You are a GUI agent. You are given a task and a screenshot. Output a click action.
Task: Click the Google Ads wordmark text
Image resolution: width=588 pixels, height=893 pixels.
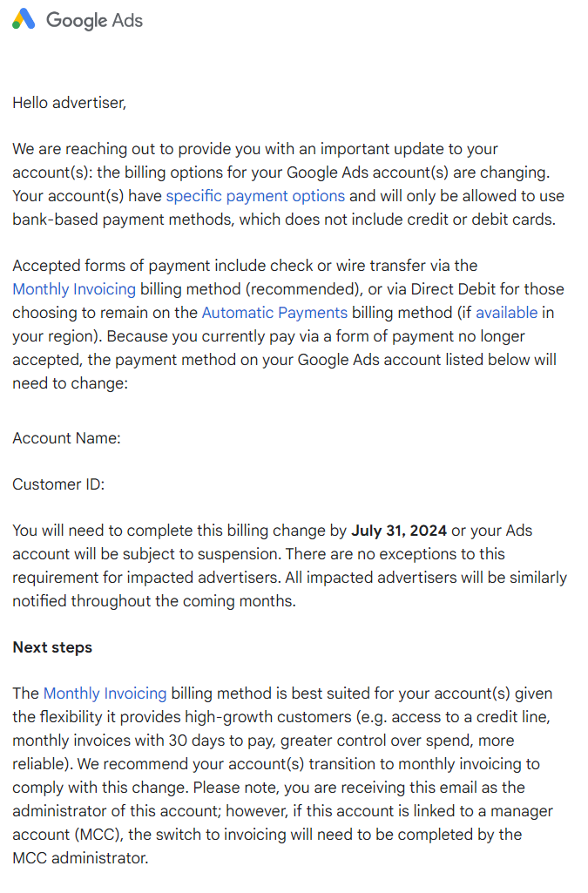coord(94,20)
